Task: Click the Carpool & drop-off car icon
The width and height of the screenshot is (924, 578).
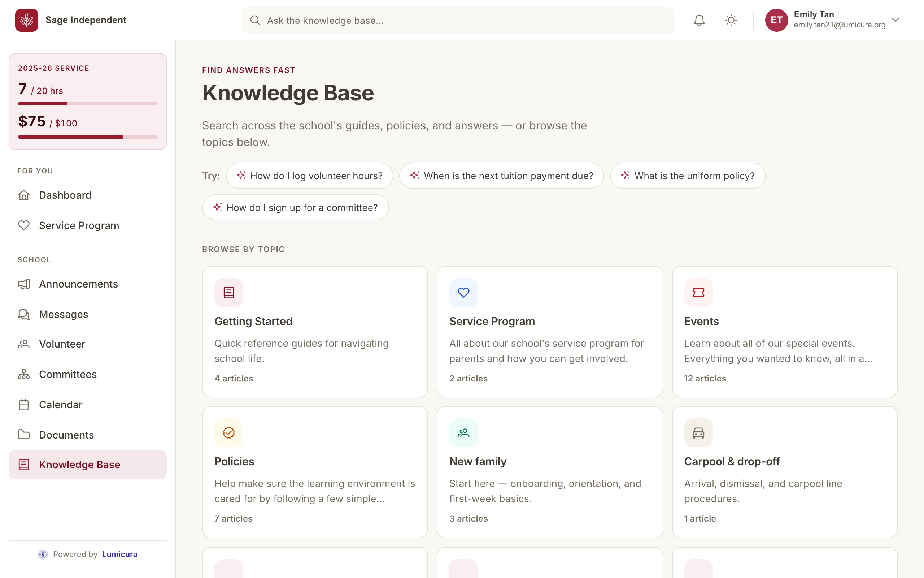Action: [698, 433]
